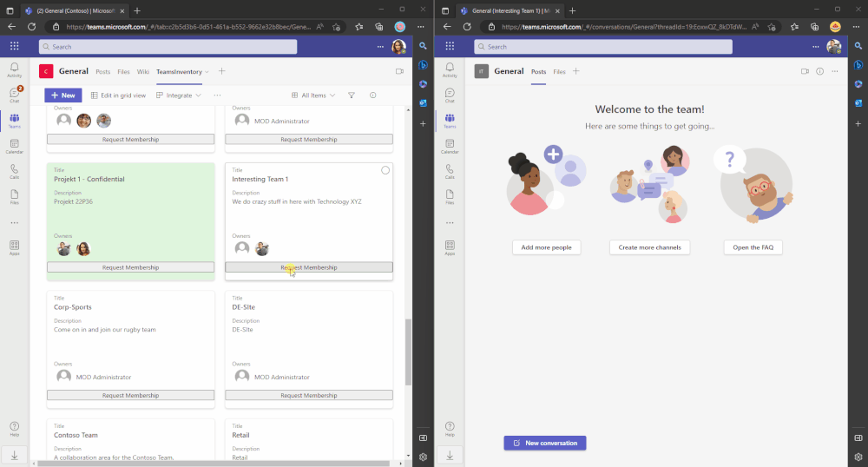This screenshot has width=868, height=467.
Task: Request Membership for Corp-Sports
Action: (131, 395)
